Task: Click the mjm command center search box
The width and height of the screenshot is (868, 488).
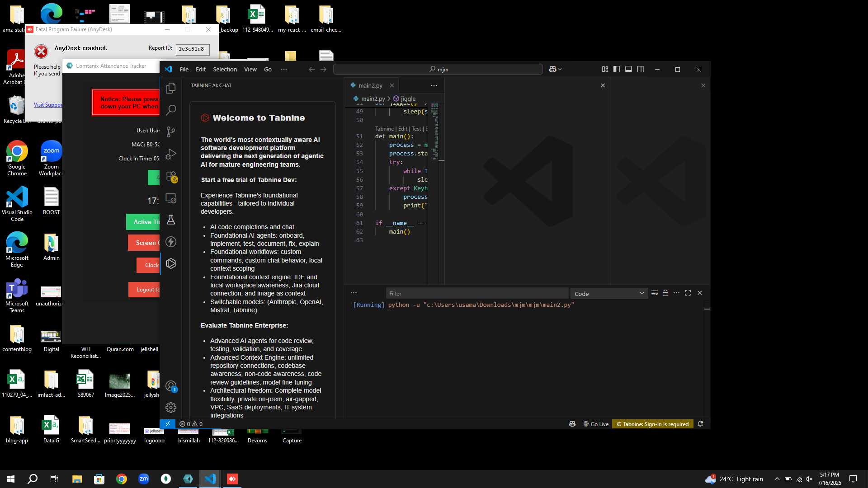Action: [438, 69]
